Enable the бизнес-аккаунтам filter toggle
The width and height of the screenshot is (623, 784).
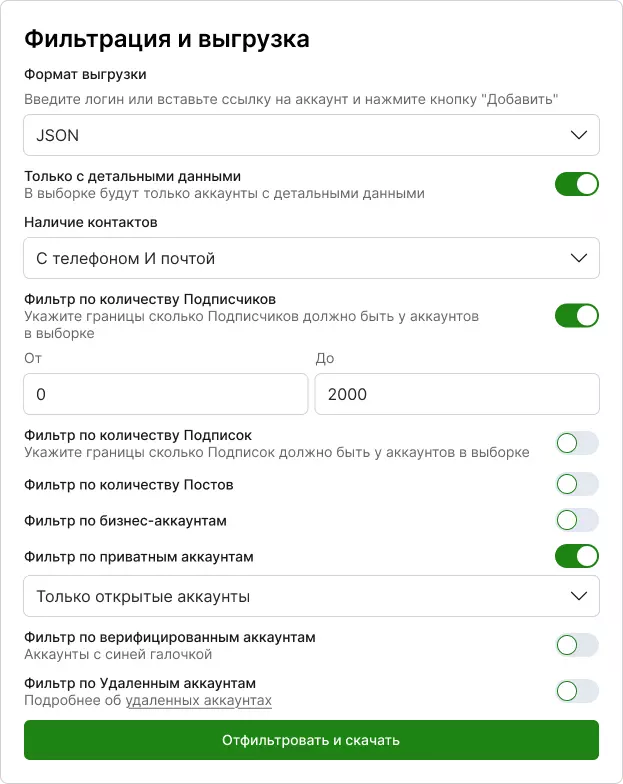point(576,520)
